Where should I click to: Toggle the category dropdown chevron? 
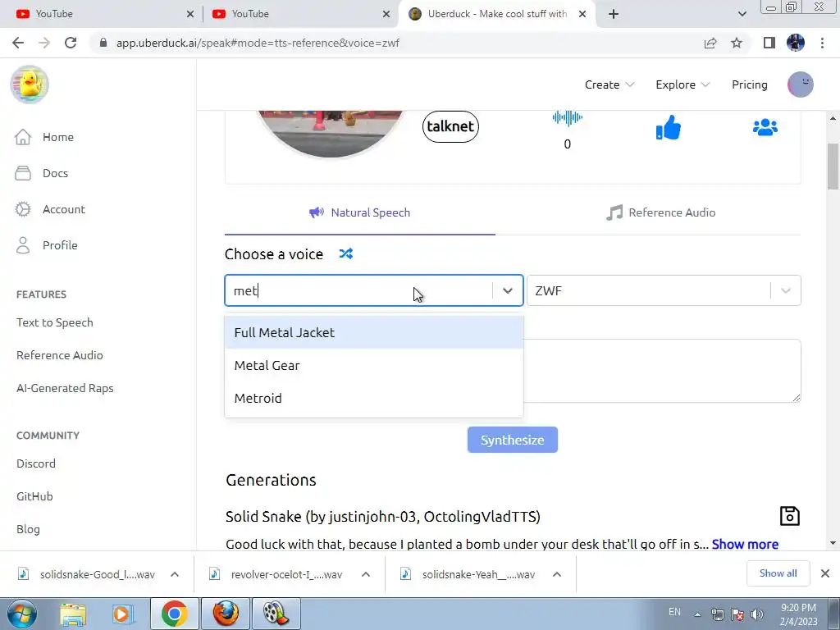[x=507, y=290]
